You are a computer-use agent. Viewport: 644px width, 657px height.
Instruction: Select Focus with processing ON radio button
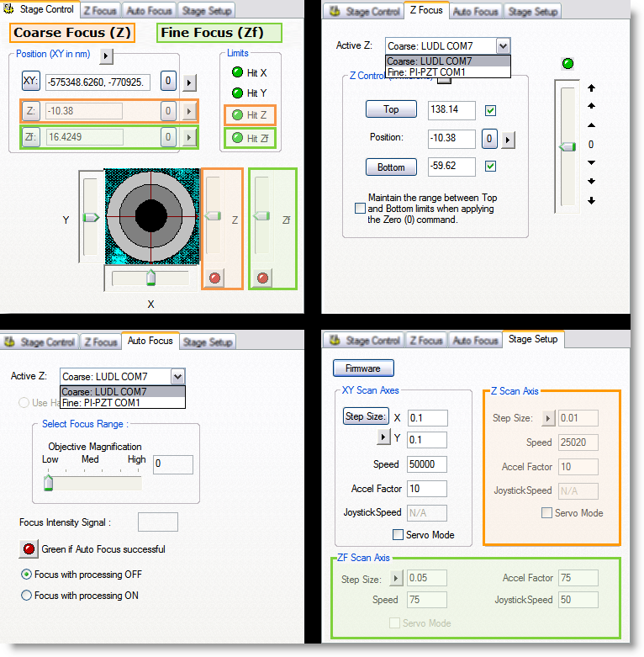click(x=26, y=596)
